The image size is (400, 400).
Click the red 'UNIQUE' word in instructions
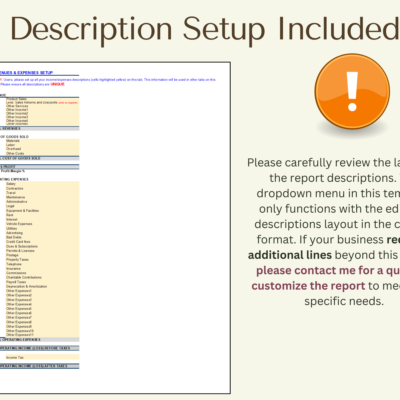tap(57, 84)
